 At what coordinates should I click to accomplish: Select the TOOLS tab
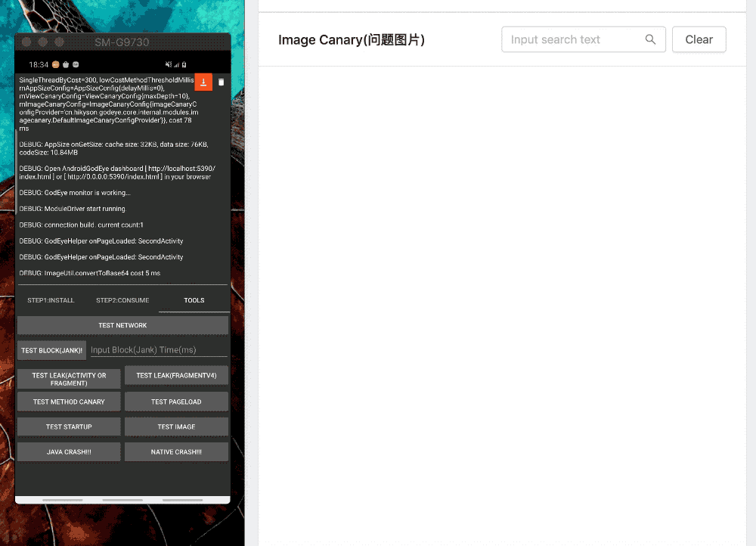point(194,300)
